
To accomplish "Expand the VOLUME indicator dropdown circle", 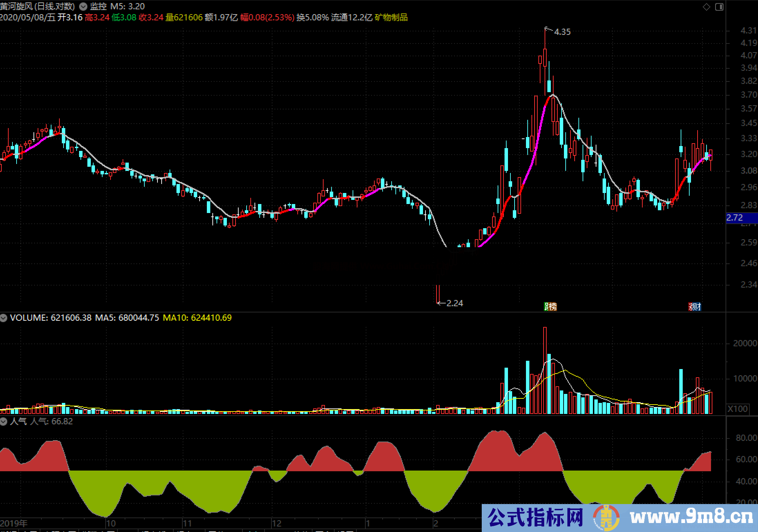I will point(4,318).
